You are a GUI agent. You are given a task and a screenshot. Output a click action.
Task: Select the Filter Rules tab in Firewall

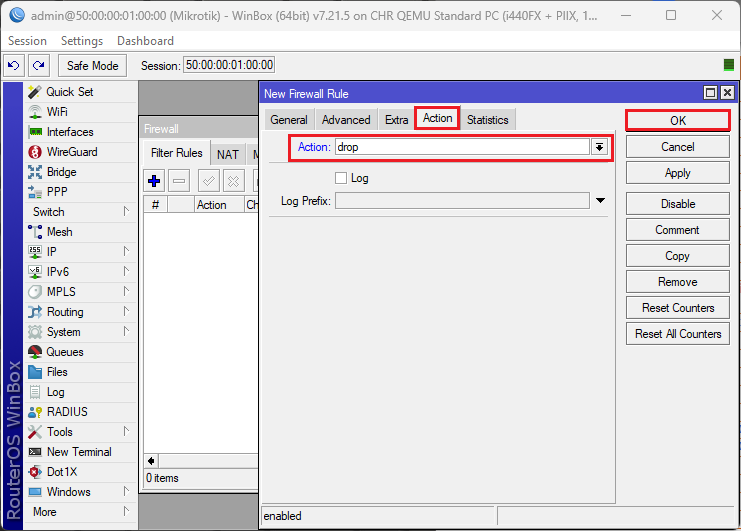[177, 153]
